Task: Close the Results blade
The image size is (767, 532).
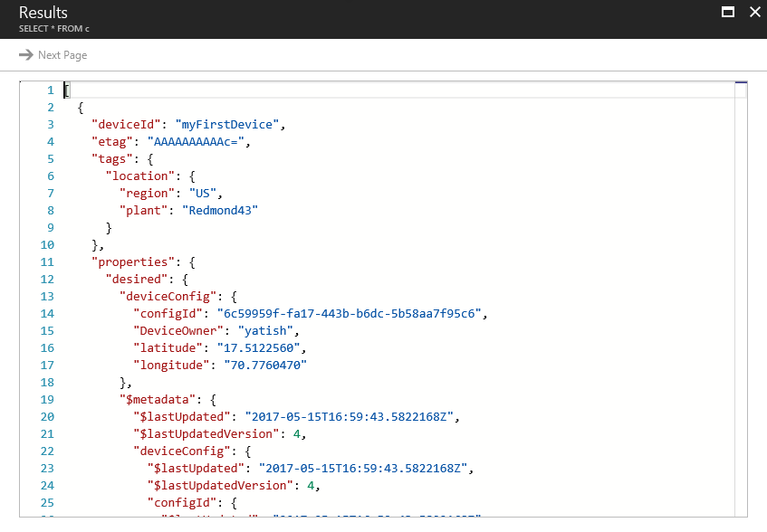Action: [x=753, y=12]
